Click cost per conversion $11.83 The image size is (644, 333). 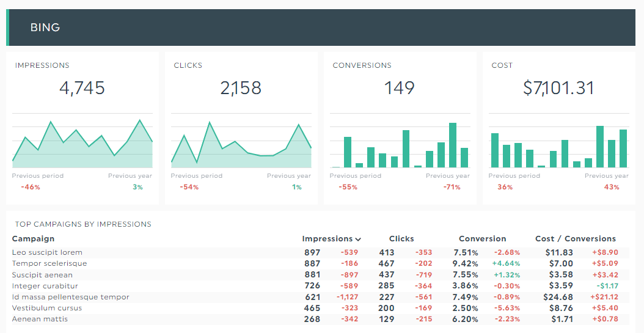(x=559, y=252)
